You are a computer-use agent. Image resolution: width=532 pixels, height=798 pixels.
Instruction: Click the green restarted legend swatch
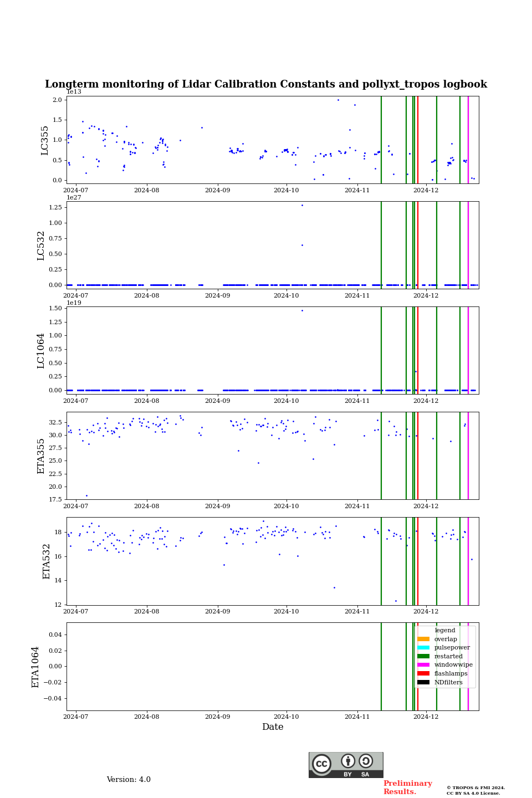point(423,656)
